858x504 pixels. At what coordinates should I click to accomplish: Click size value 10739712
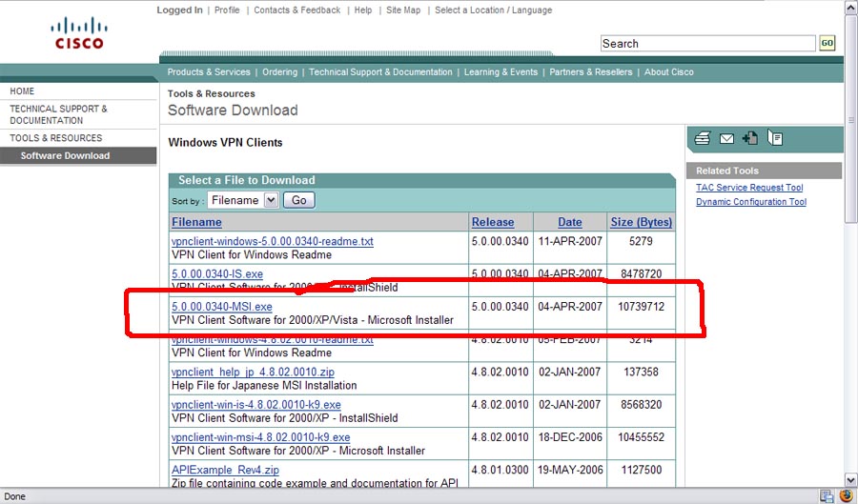click(x=641, y=307)
